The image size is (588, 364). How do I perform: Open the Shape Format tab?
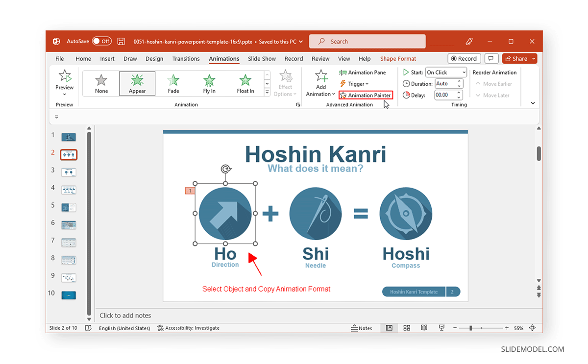(398, 58)
